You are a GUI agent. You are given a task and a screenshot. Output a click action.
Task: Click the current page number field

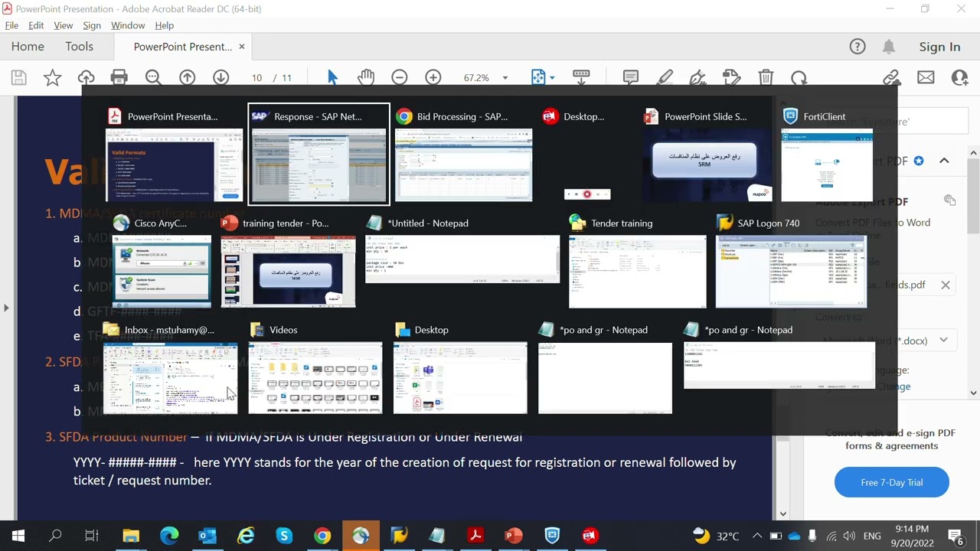click(x=256, y=78)
